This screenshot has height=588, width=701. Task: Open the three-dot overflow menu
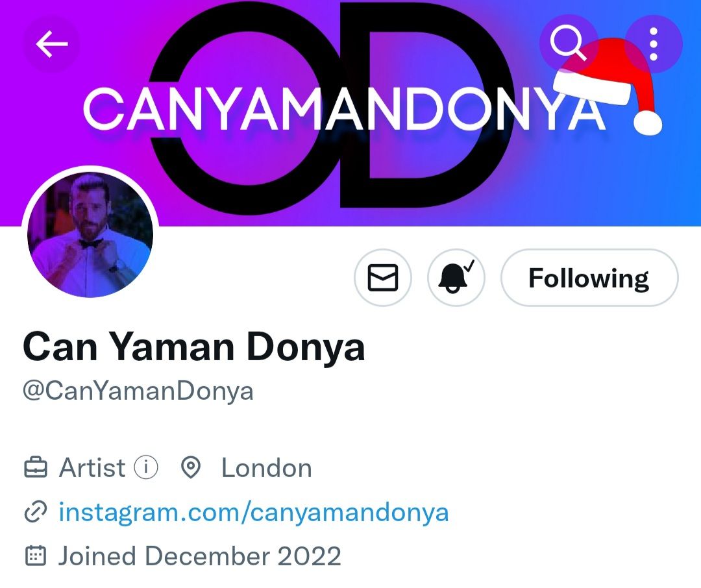[x=653, y=44]
